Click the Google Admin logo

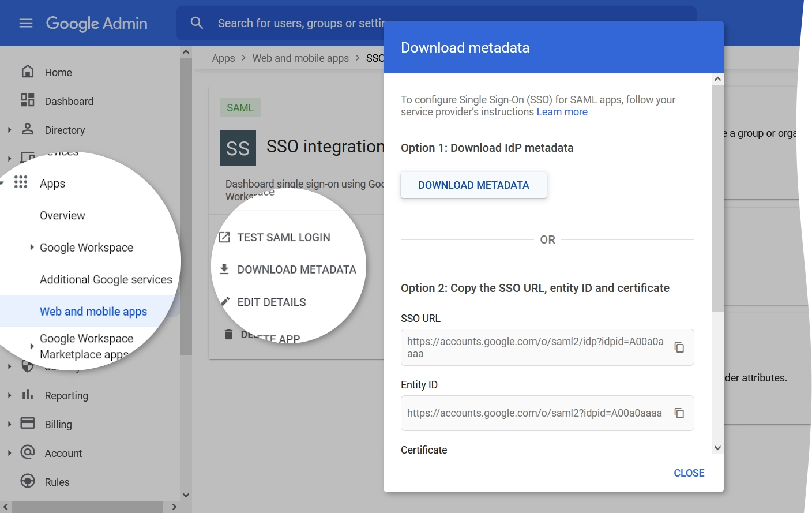click(x=96, y=24)
